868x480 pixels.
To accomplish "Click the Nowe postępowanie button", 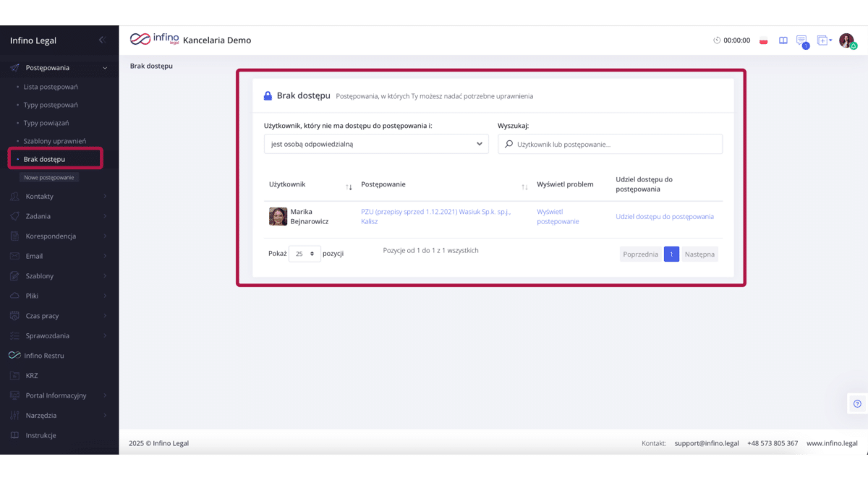I will (49, 177).
